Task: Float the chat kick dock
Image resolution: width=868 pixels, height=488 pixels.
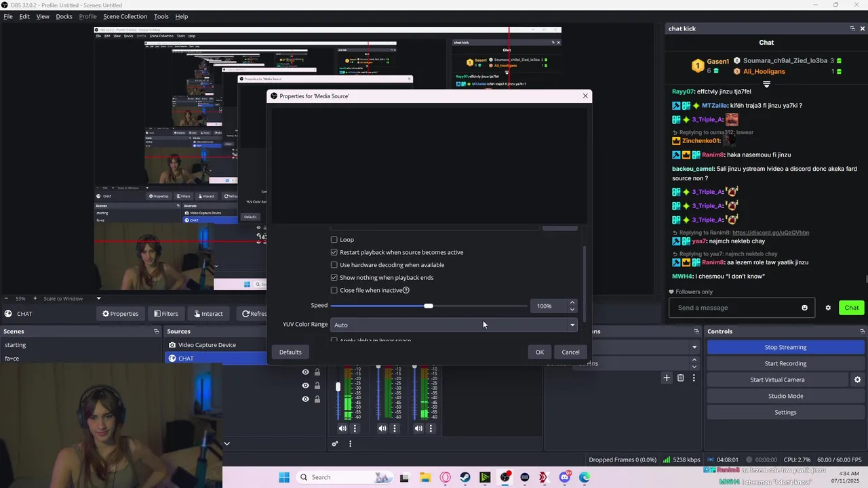Action: pyautogui.click(x=852, y=28)
